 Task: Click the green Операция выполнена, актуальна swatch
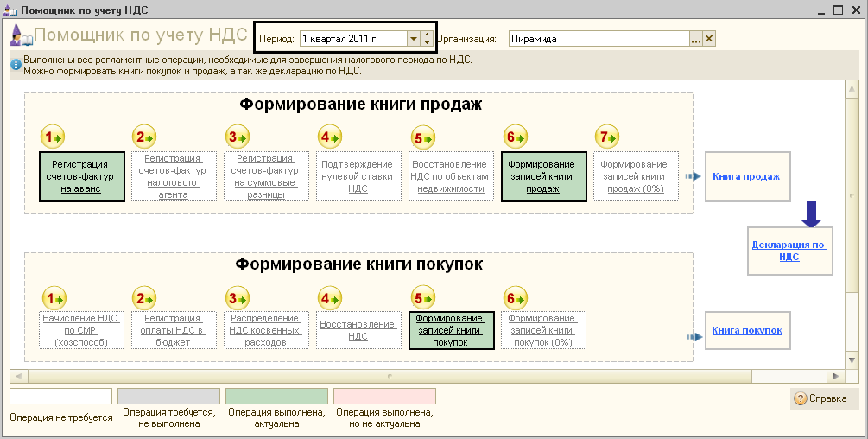point(276,397)
